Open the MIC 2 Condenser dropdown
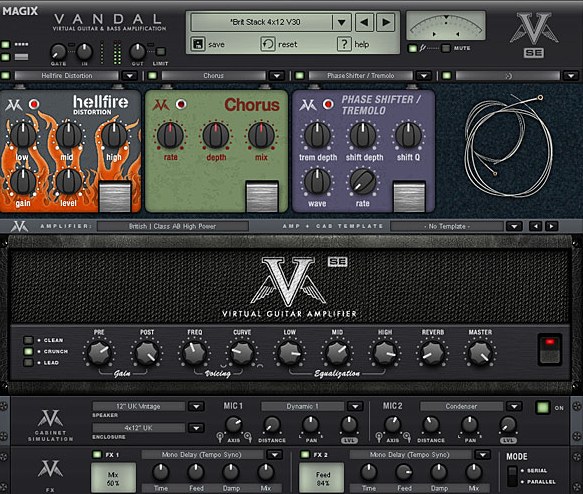583x494 pixels. [x=514, y=407]
